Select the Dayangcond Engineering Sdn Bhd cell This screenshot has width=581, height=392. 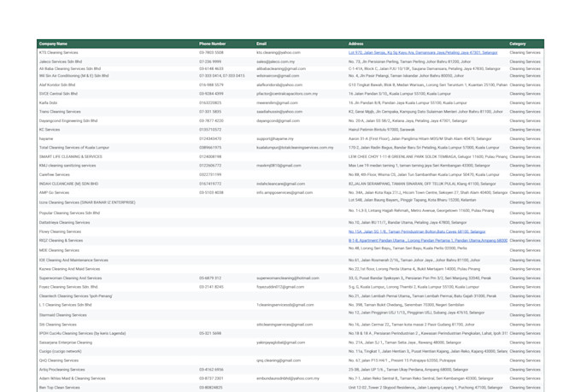[68, 120]
